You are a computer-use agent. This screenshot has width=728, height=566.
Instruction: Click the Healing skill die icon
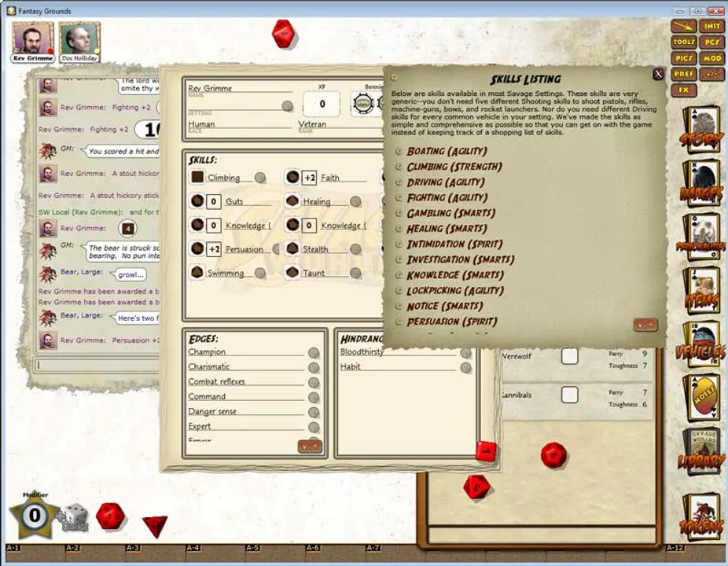pos(292,201)
